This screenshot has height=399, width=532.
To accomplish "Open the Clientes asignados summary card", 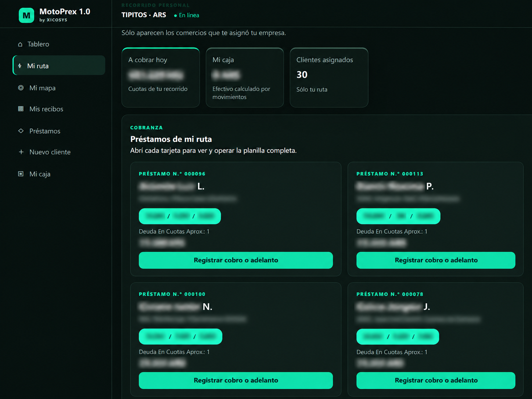I will tap(329, 78).
